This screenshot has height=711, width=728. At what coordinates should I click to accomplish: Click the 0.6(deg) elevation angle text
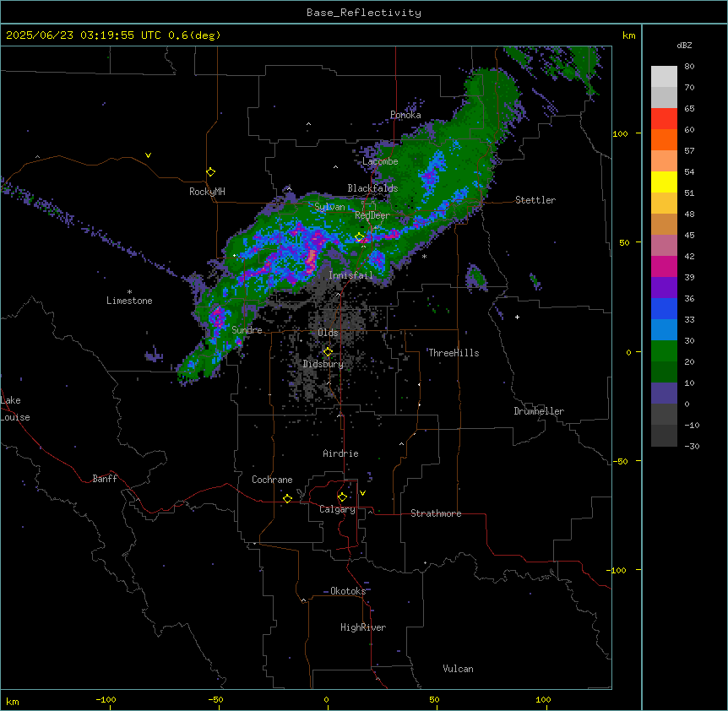point(194,35)
